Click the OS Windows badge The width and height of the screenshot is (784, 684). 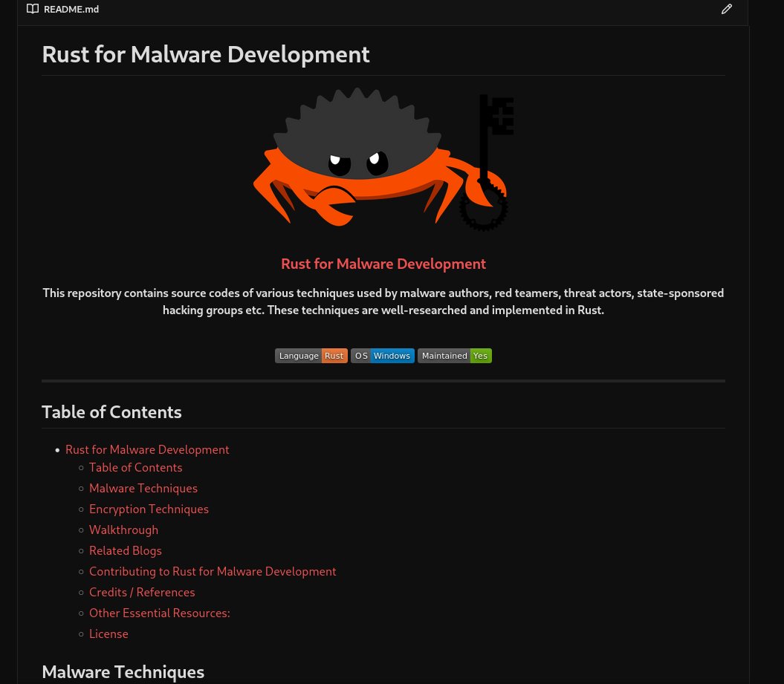coord(383,356)
